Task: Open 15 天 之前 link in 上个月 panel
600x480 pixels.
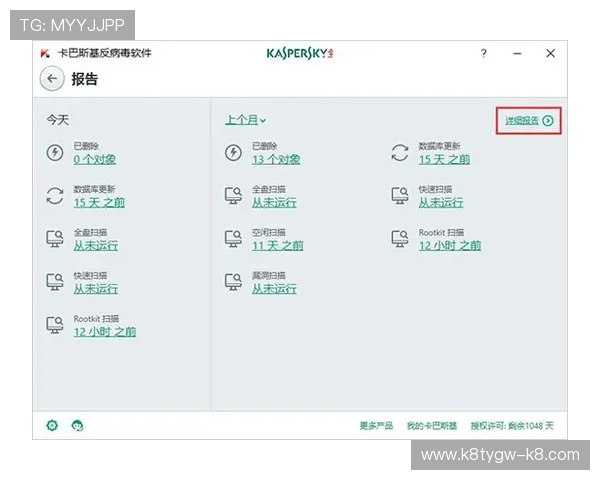Action: point(444,159)
